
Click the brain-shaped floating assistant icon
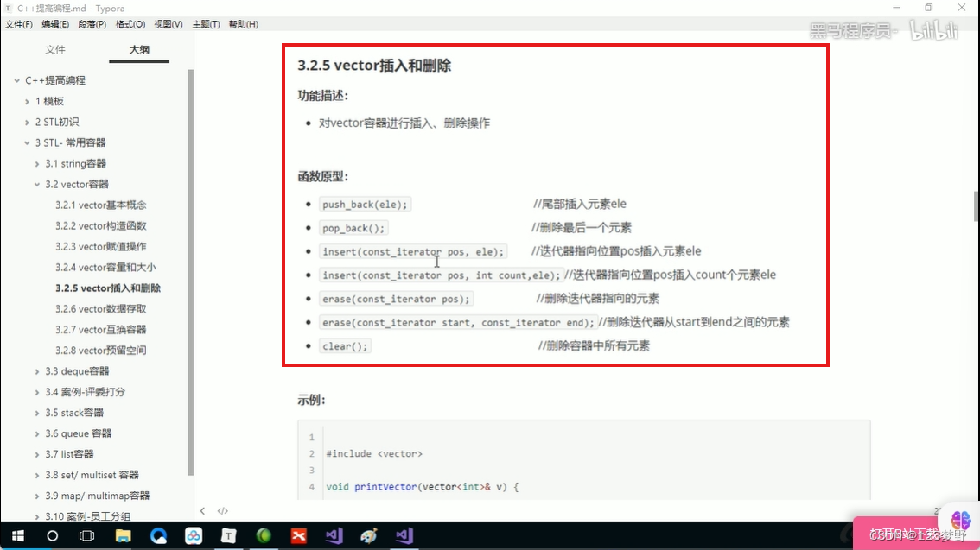[x=960, y=519]
